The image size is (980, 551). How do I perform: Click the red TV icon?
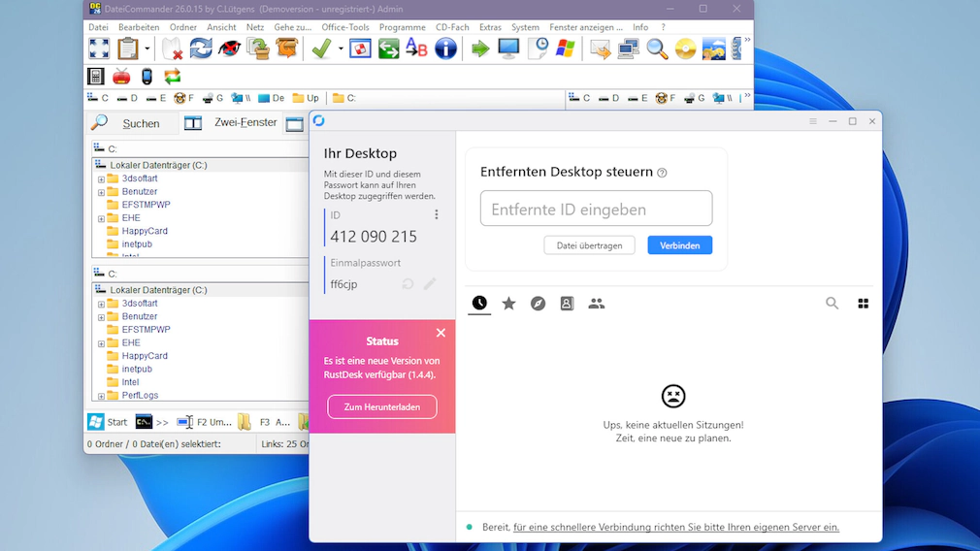(121, 77)
